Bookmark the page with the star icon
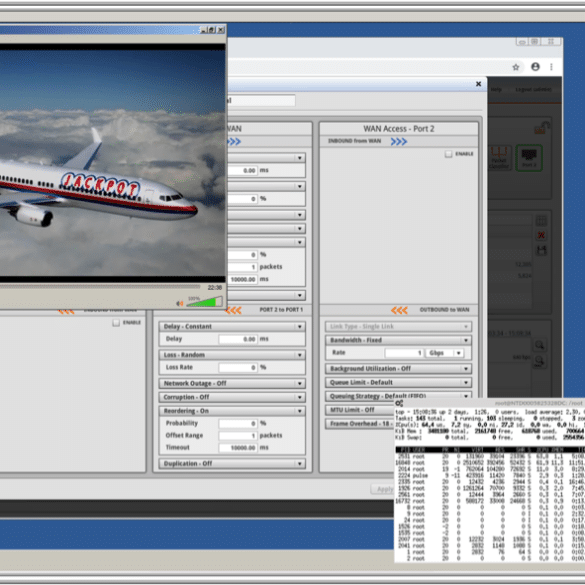Screen dimensions: 585x585 [x=516, y=67]
